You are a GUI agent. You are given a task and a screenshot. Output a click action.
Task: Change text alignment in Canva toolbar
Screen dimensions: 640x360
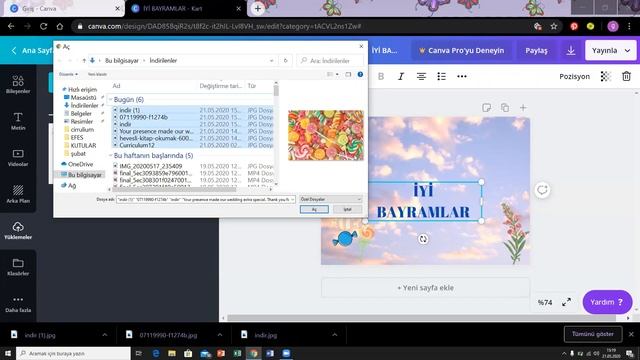click(421, 76)
